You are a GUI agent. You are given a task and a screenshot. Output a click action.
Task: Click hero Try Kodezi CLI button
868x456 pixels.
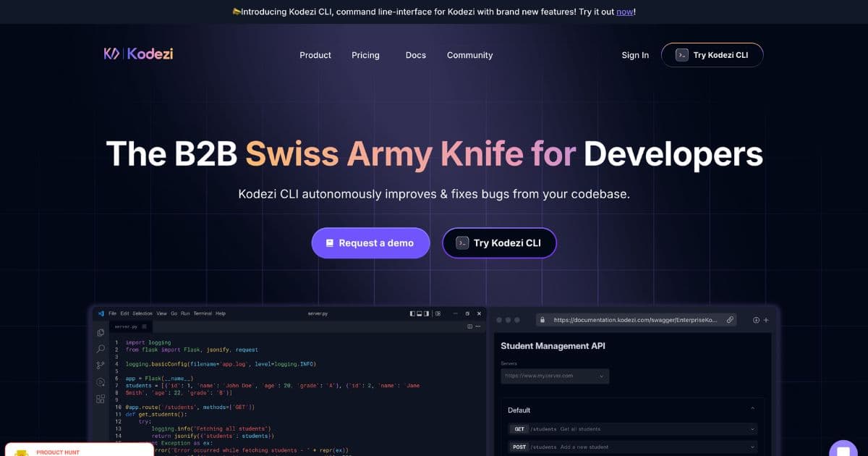499,243
